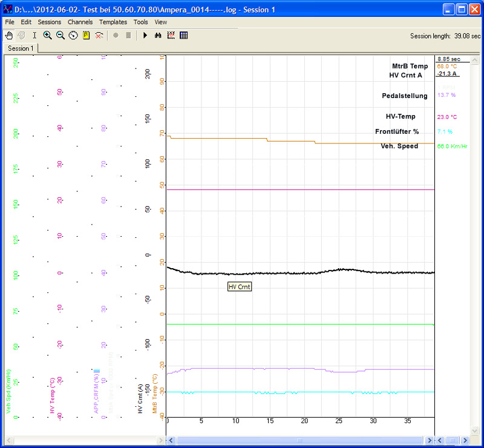Switch to the Session 1 tab
The height and width of the screenshot is (448, 484).
[21, 48]
